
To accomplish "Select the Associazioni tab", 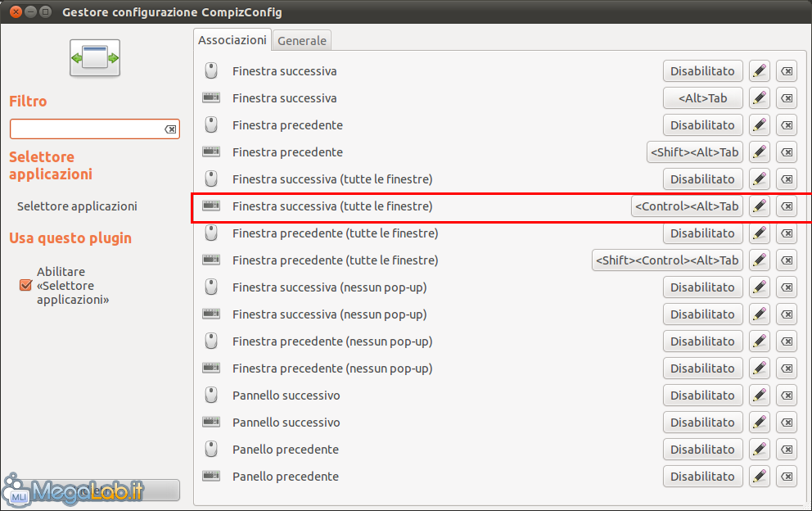I will [x=232, y=40].
